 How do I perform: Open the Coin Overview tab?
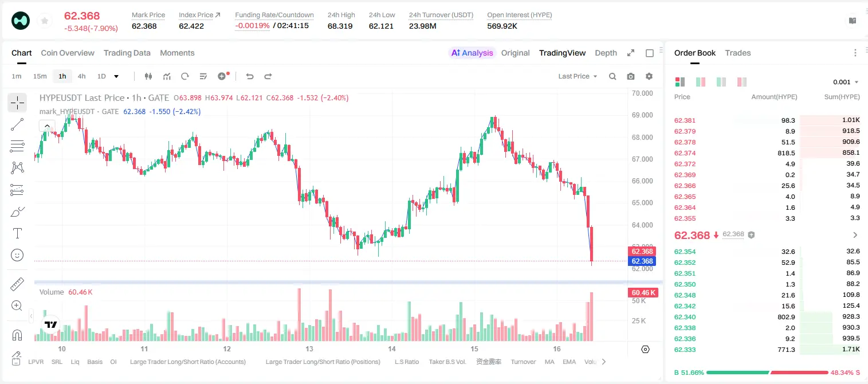(68, 53)
